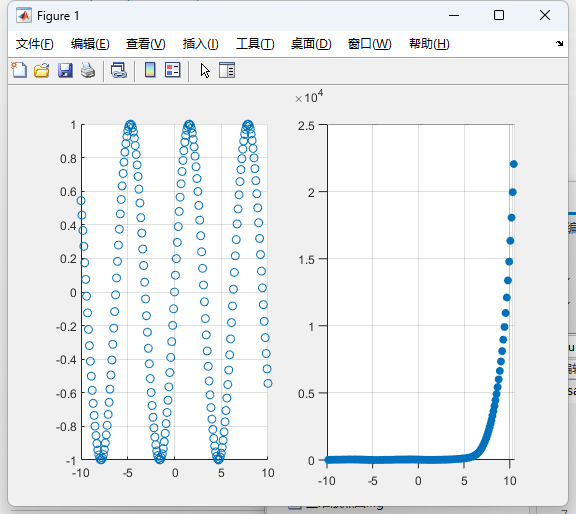Open the Property Inspector icon
Viewport: 576px width, 514px height.
[x=227, y=70]
